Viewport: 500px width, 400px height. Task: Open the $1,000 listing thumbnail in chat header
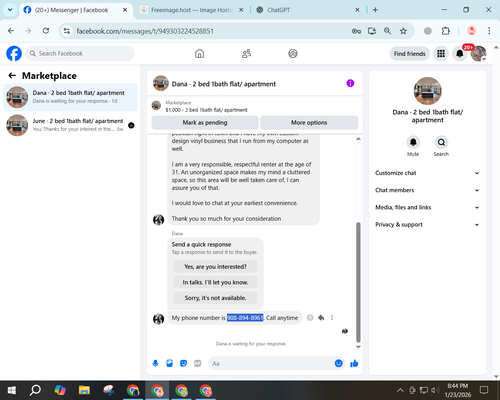(x=156, y=106)
